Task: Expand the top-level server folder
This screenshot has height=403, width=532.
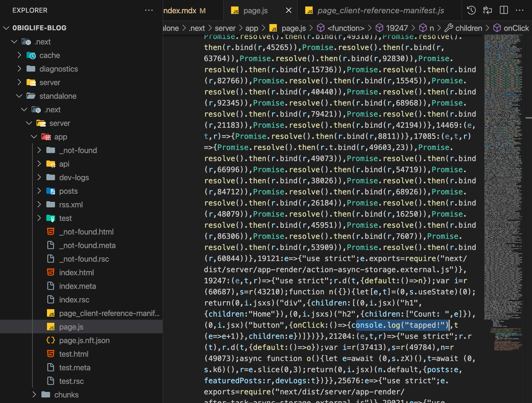Action: point(19,82)
